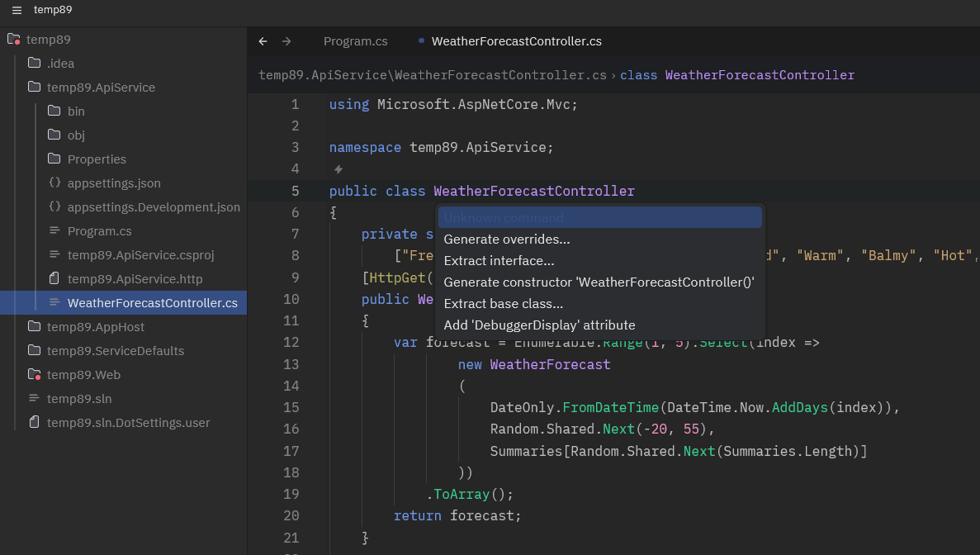
Task: Open the hamburger main menu
Action: pyautogui.click(x=17, y=10)
